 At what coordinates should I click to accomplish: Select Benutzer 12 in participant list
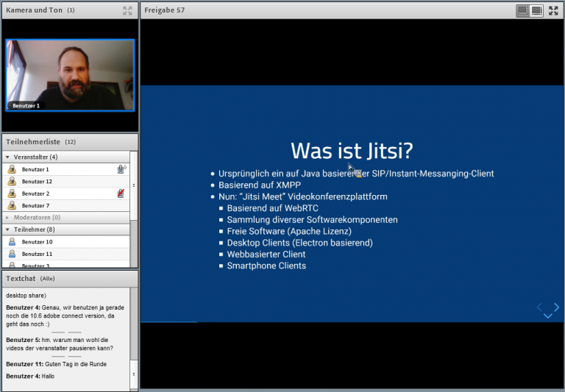[66, 181]
